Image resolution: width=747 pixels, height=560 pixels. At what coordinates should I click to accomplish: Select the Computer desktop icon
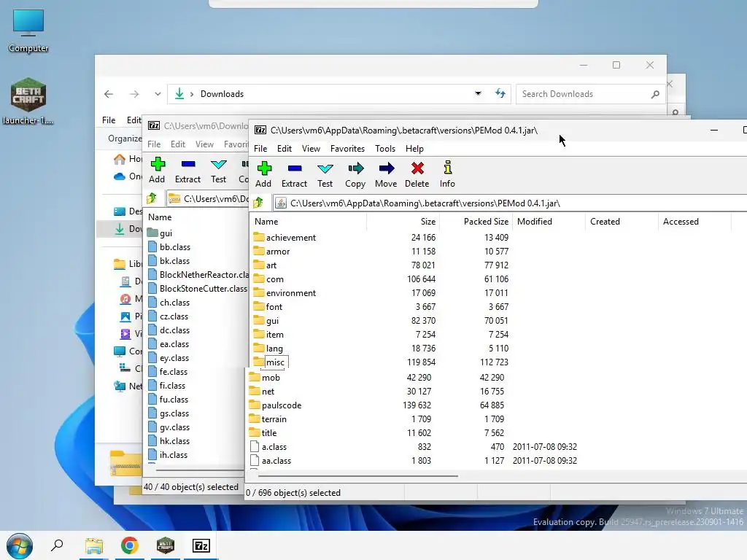pyautogui.click(x=28, y=31)
